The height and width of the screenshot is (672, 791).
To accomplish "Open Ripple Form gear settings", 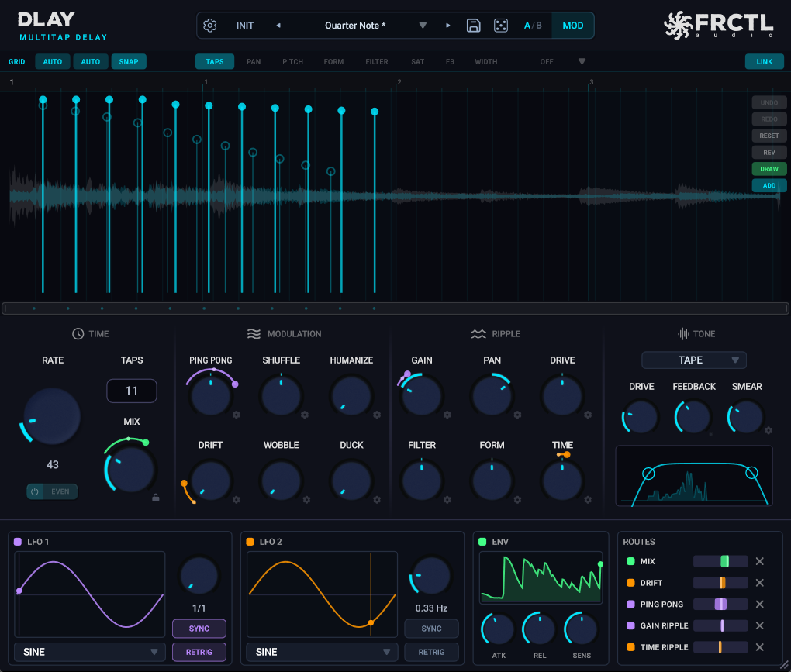I will tap(517, 500).
